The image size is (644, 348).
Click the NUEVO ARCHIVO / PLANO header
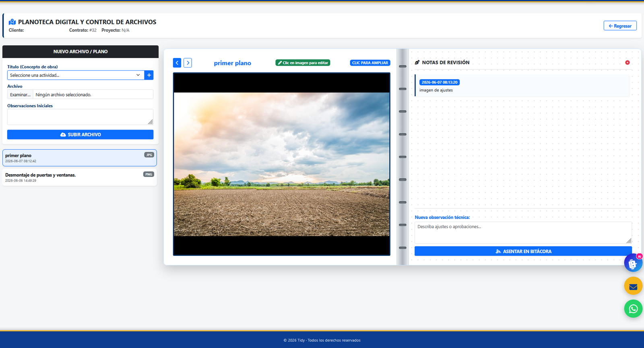click(x=80, y=51)
